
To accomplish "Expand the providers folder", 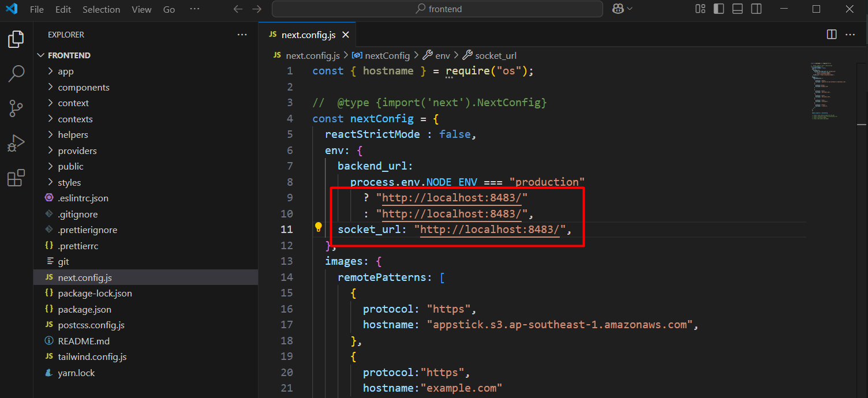I will [x=145, y=151].
